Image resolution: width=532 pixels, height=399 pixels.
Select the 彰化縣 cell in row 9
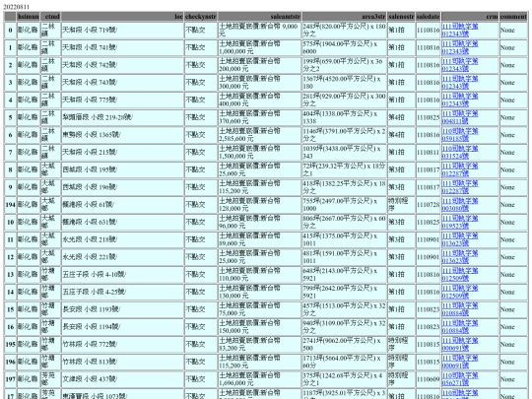pos(29,187)
